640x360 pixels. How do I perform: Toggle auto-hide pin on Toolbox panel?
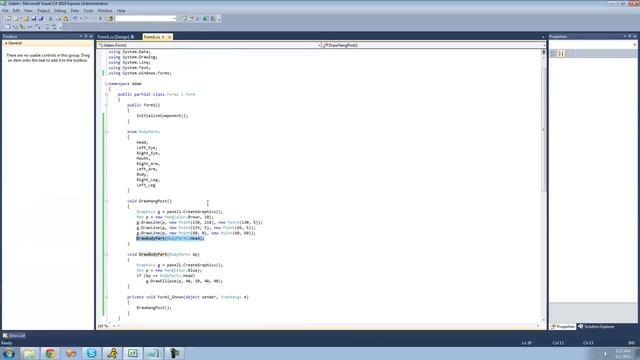[86, 36]
